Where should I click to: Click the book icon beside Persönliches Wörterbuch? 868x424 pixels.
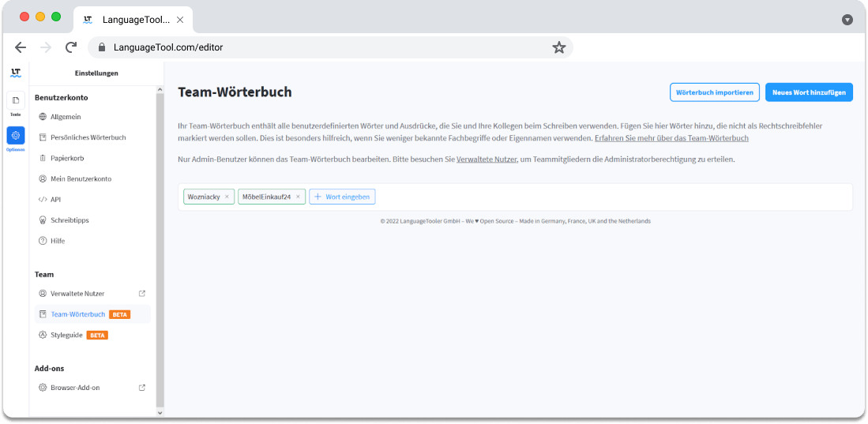pos(43,137)
